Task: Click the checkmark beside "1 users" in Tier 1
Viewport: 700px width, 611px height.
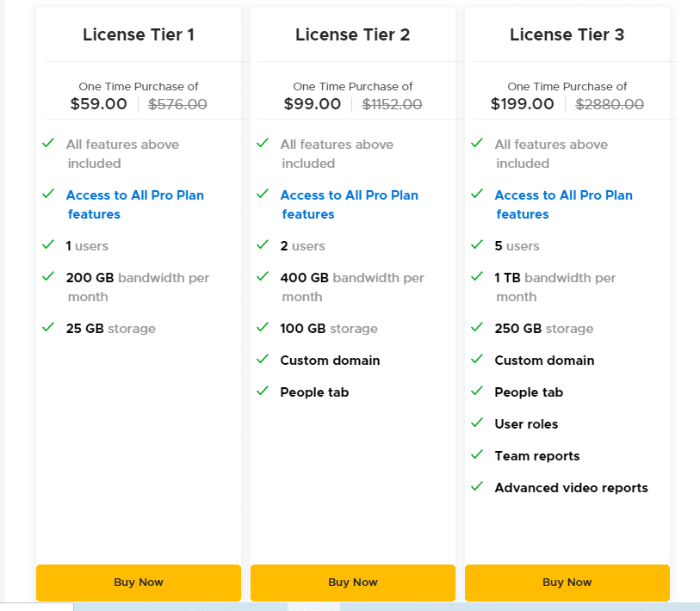Action: pos(49,244)
